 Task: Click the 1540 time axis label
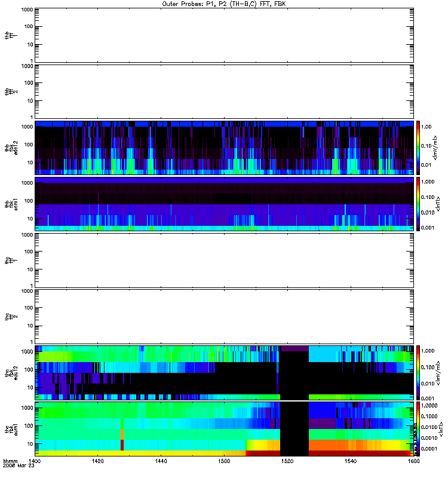point(351,461)
